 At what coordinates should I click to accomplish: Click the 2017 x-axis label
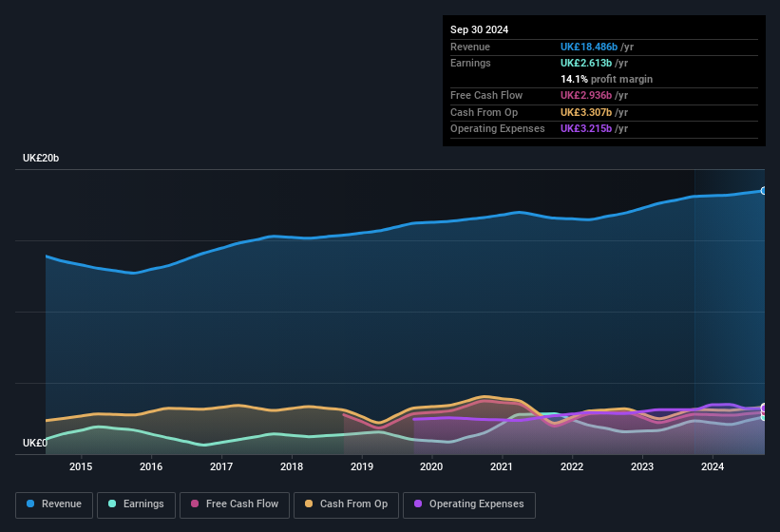(x=220, y=466)
